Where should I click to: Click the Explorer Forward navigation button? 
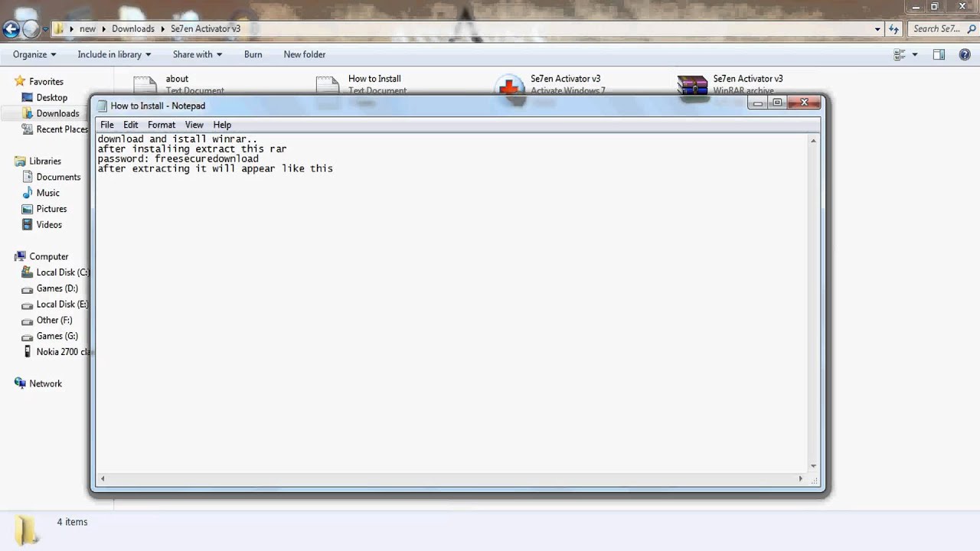[x=31, y=29]
